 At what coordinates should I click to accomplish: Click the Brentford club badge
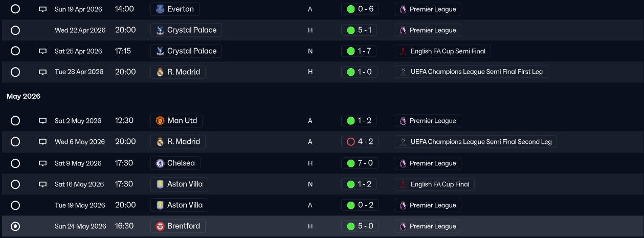pos(160,226)
